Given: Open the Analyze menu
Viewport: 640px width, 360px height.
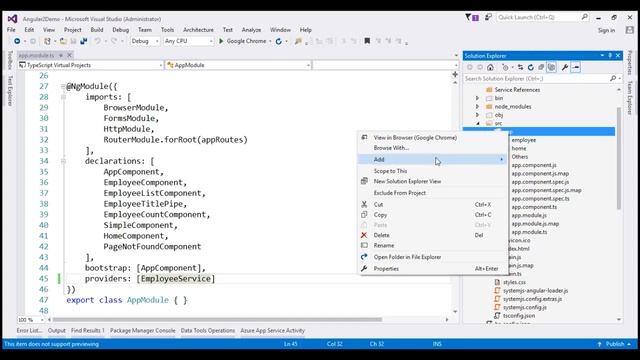Looking at the screenshot, I should click(251, 30).
